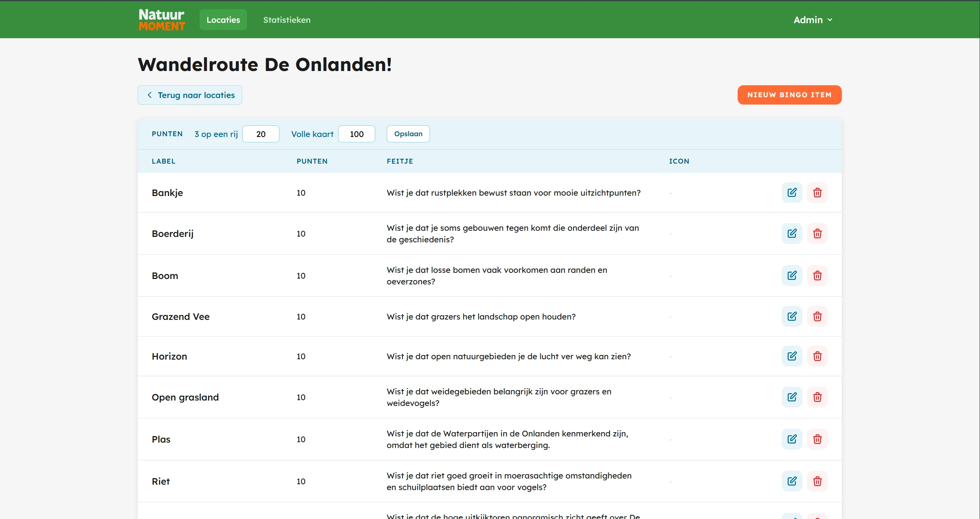
Task: Edit the Riet bingo item
Action: pos(792,481)
